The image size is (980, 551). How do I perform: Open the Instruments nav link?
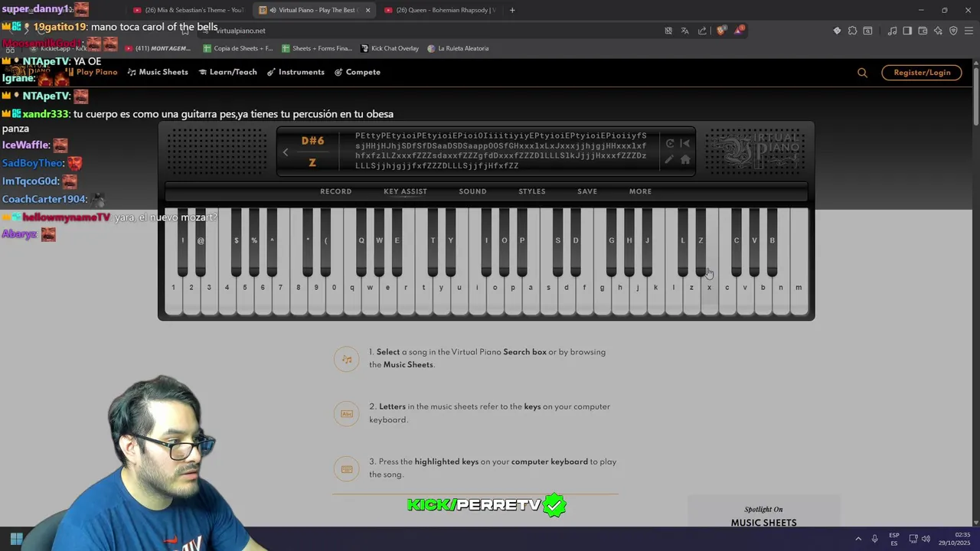pyautogui.click(x=296, y=72)
